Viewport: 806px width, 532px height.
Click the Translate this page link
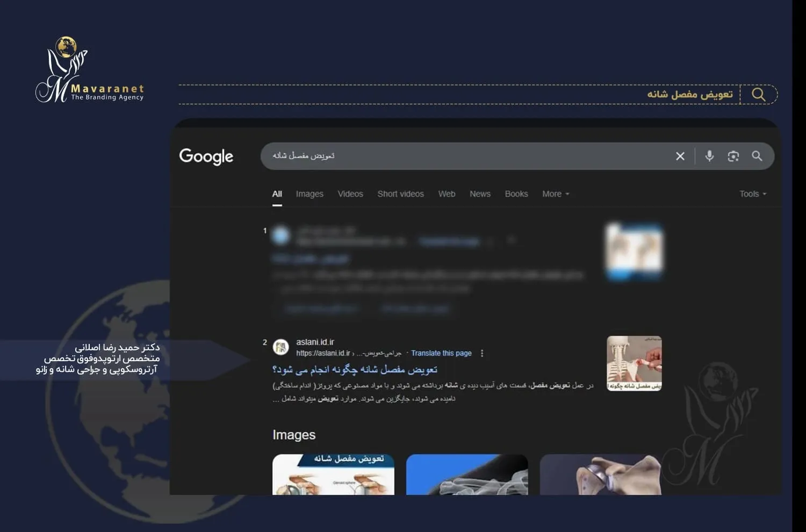tap(441, 353)
